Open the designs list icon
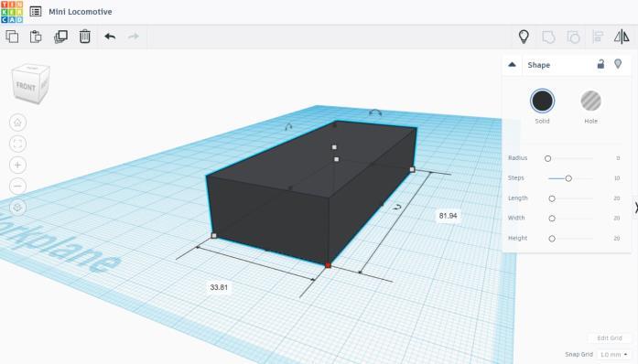 pos(36,12)
